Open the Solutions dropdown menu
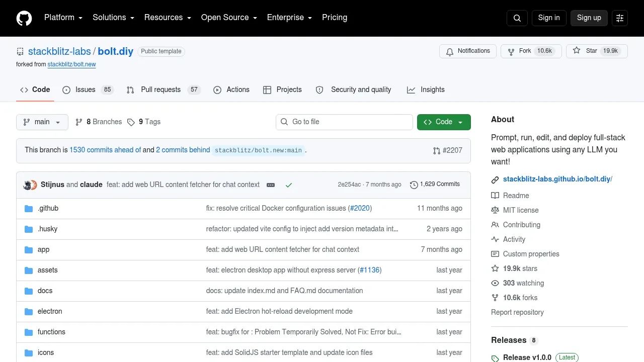 point(113,17)
